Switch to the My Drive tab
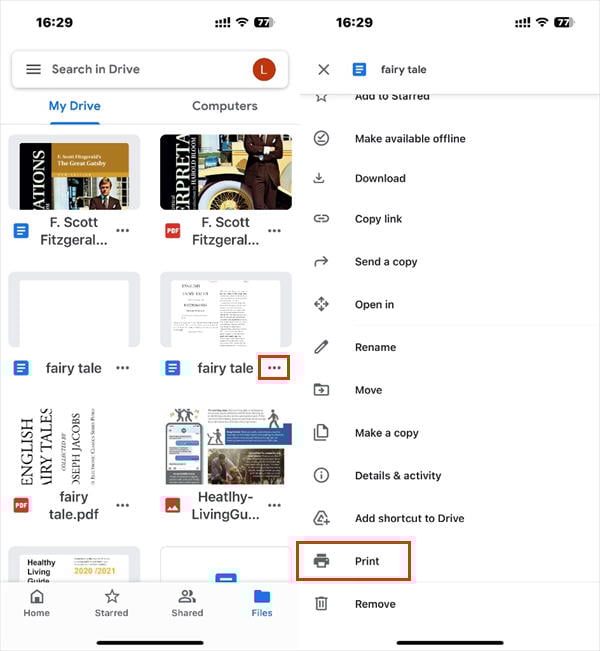The width and height of the screenshot is (600, 651). tap(75, 106)
